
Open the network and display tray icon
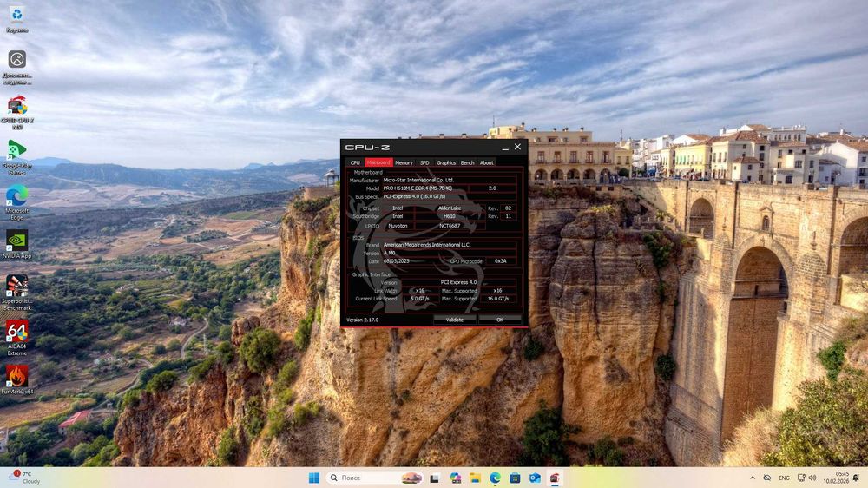(801, 478)
